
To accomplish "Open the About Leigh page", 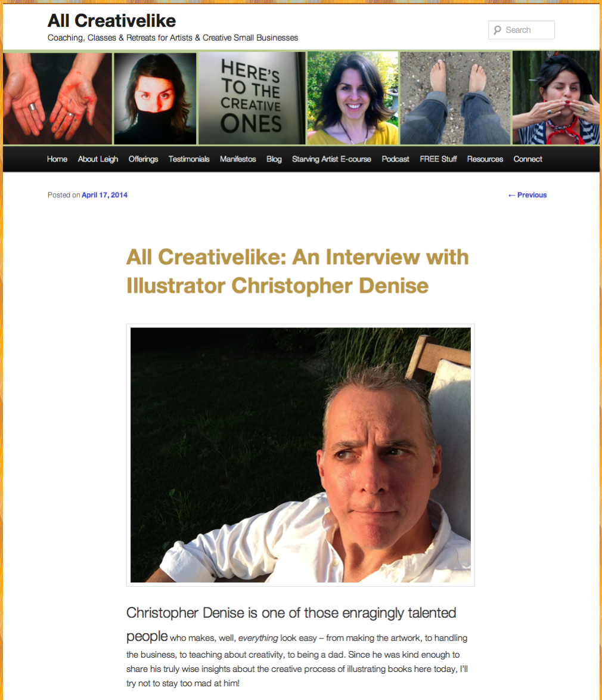I will click(x=98, y=159).
